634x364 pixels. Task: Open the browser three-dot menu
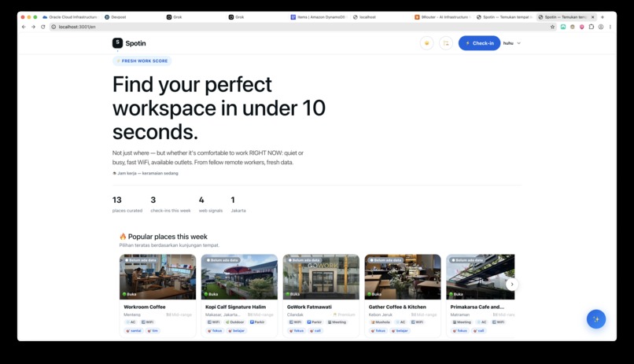pos(610,27)
